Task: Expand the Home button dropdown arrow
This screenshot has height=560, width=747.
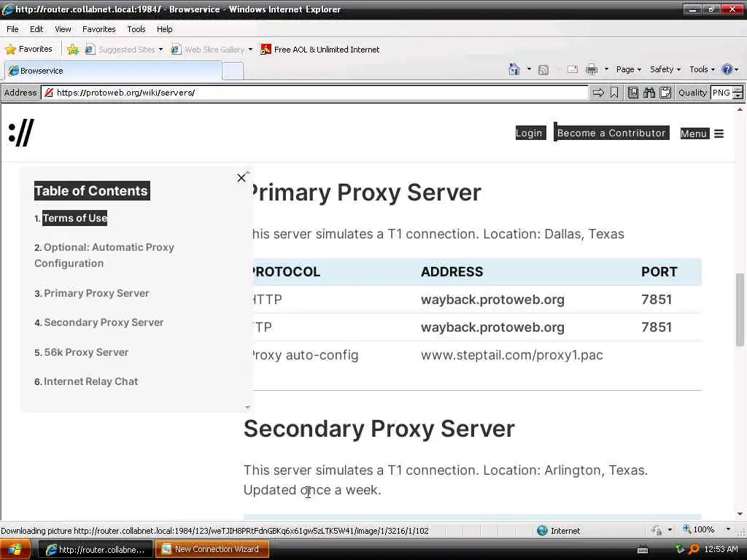Action: pos(529,69)
